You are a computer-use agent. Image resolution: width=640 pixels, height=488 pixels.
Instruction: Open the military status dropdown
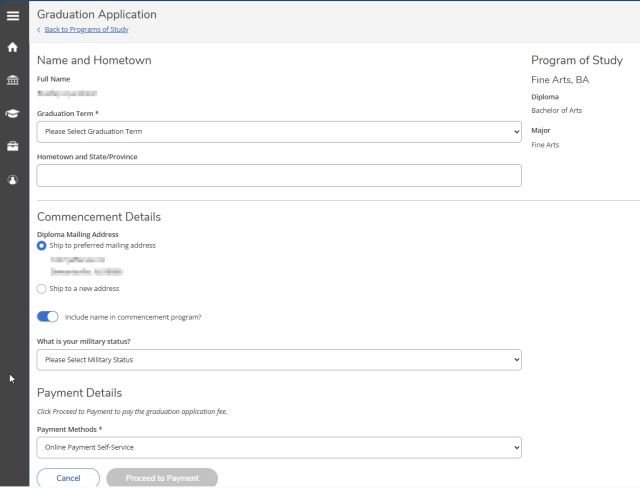(x=279, y=360)
